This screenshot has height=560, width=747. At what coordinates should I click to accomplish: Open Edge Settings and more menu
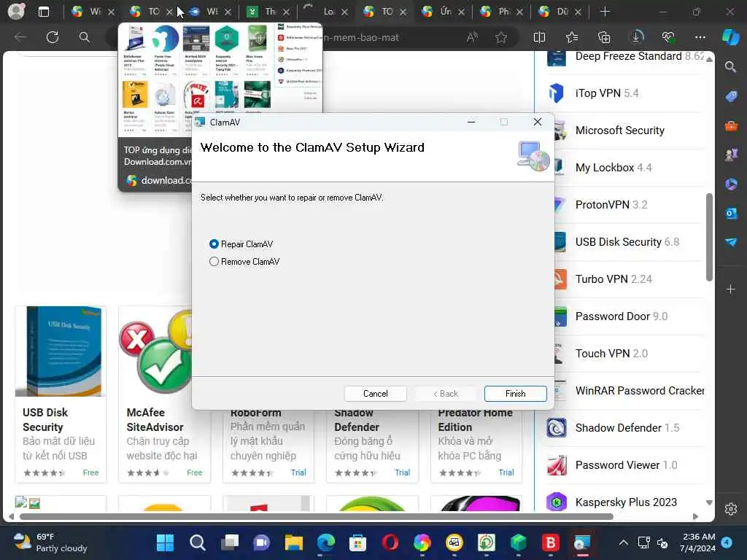pos(700,37)
